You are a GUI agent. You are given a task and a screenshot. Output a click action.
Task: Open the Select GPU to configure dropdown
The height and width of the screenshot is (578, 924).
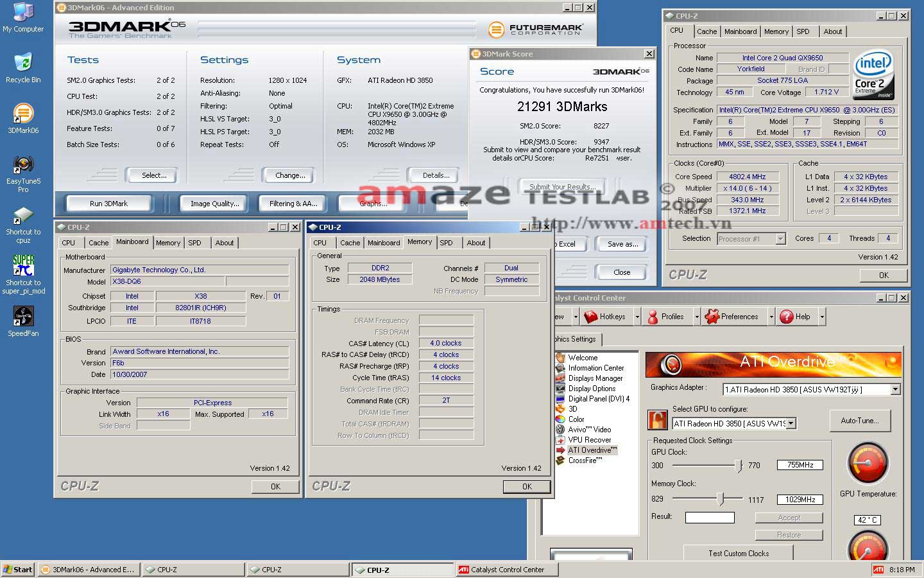point(791,423)
